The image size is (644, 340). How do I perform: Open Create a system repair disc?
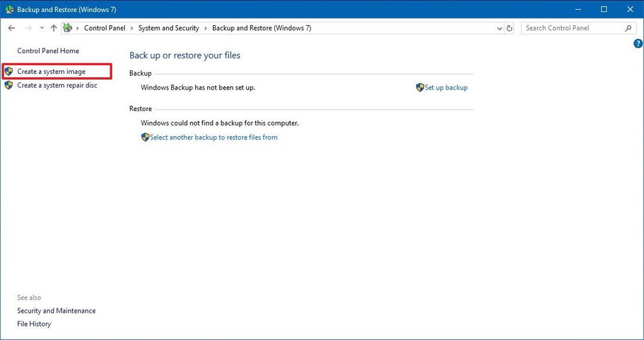[x=57, y=86]
